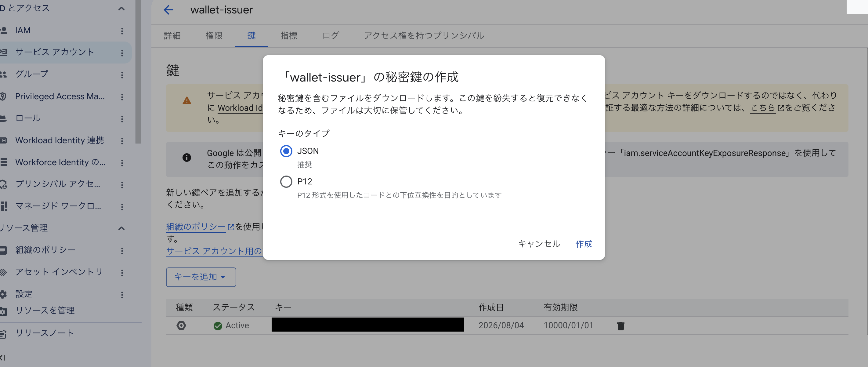Click the green Active status checkmark
The width and height of the screenshot is (868, 367).
tap(218, 326)
